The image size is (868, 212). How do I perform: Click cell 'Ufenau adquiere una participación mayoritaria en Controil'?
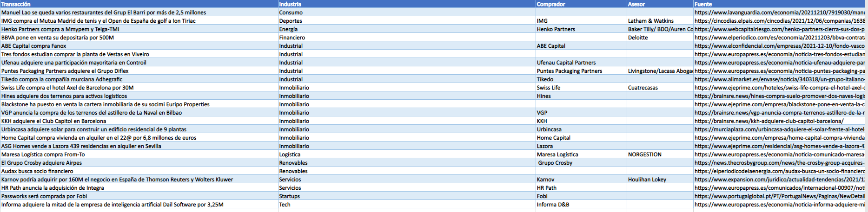[x=139, y=63]
